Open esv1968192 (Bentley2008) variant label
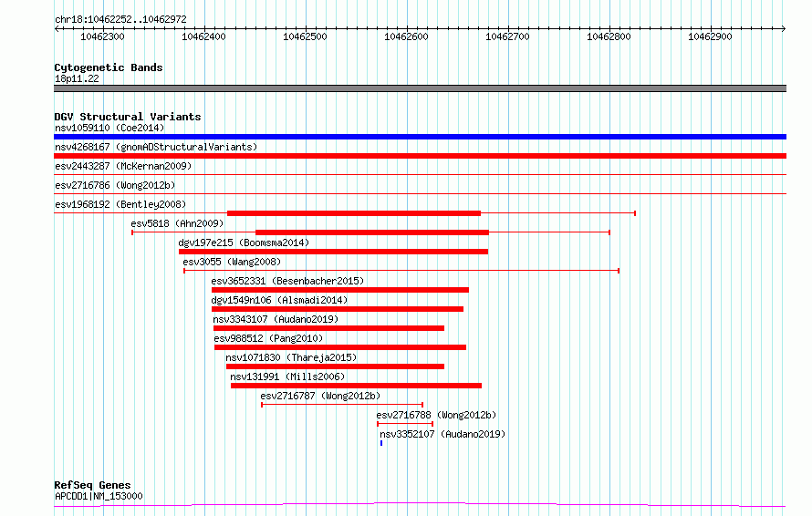The height and width of the screenshot is (516, 812). 120,204
